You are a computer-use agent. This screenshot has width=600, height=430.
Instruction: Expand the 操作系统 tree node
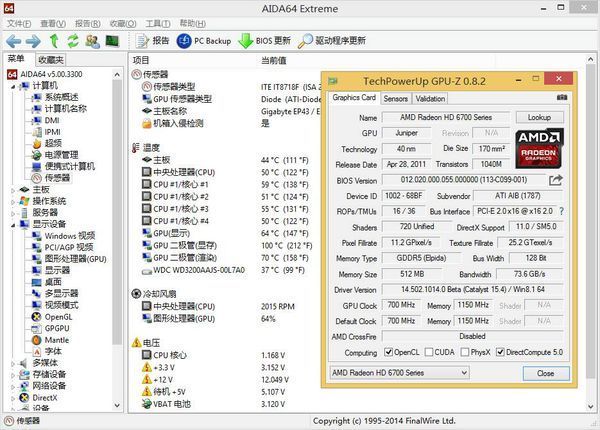pos(13,202)
